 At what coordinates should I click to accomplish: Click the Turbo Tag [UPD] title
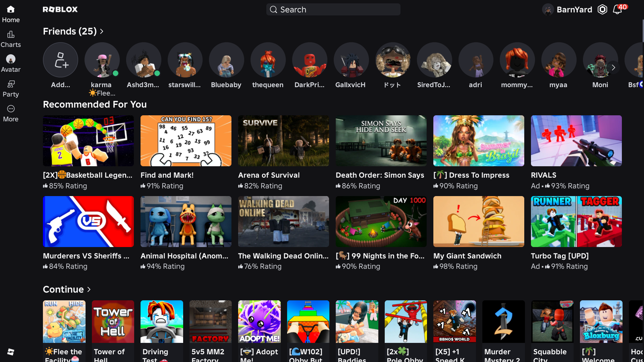[x=560, y=256]
